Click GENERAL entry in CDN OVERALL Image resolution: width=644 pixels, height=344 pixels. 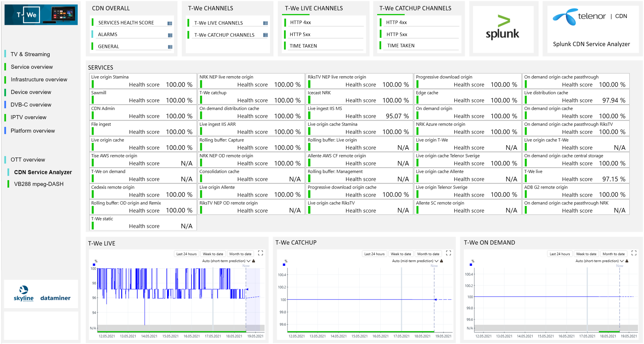click(x=109, y=46)
